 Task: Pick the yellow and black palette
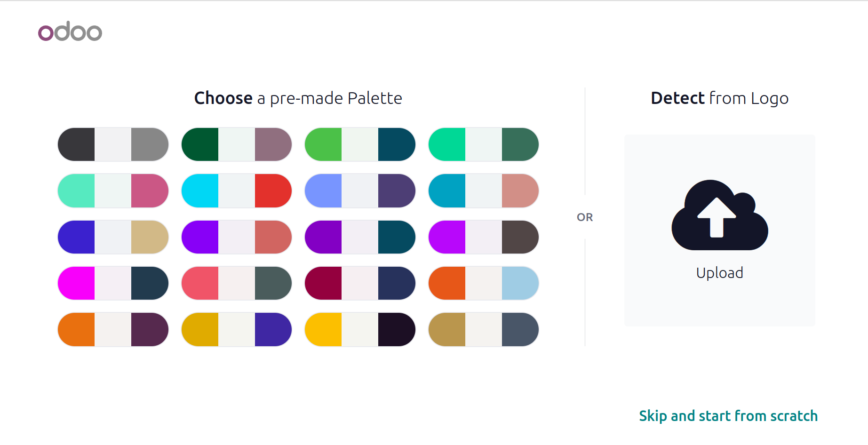pos(360,330)
